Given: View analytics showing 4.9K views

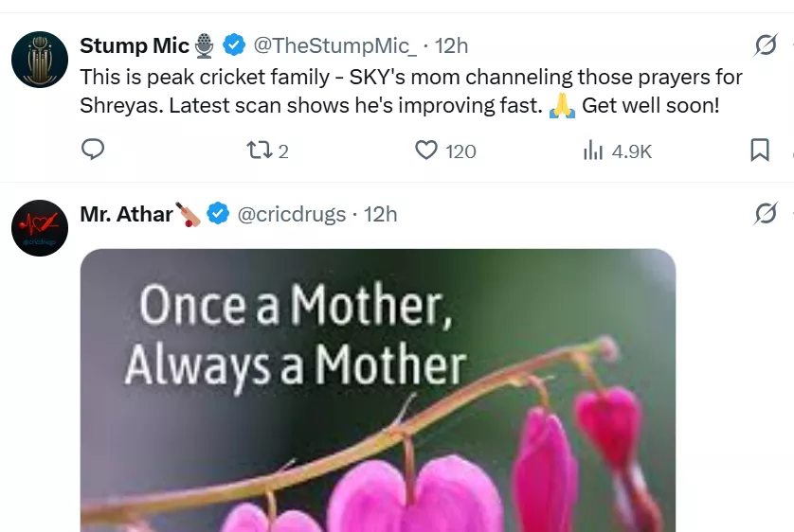Looking at the screenshot, I should click(617, 151).
